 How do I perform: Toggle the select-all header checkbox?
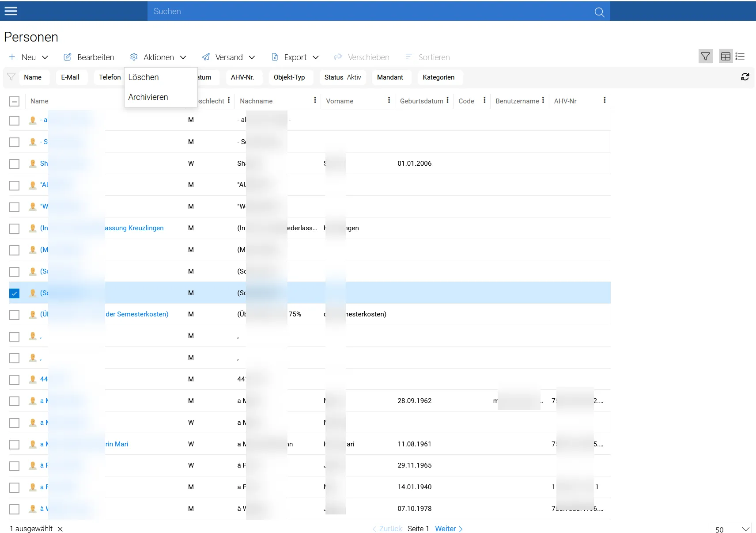(14, 101)
